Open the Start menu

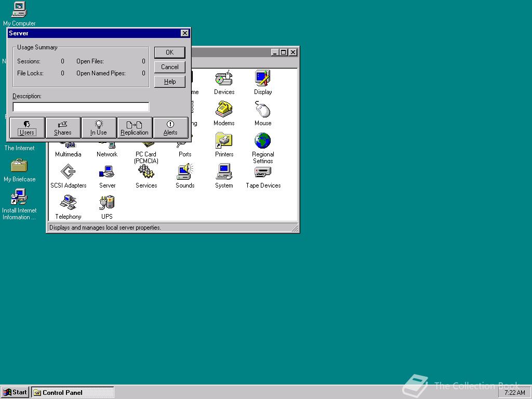15,393
